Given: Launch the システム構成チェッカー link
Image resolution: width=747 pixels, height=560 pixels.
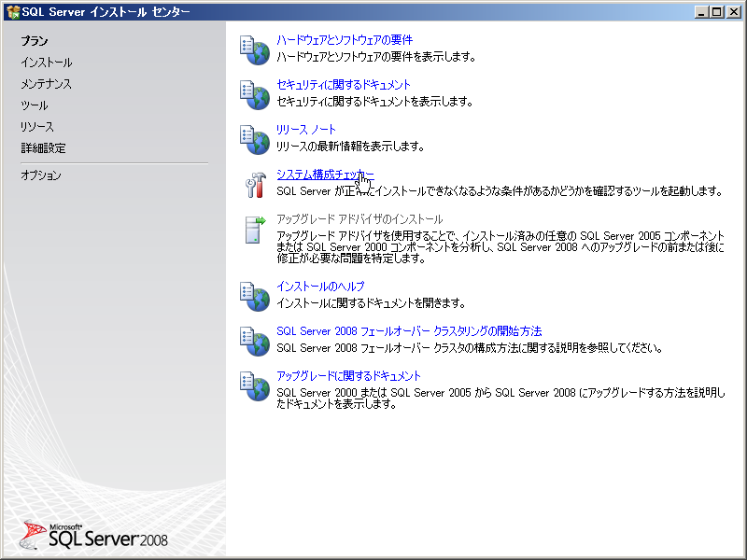Looking at the screenshot, I should point(325,175).
